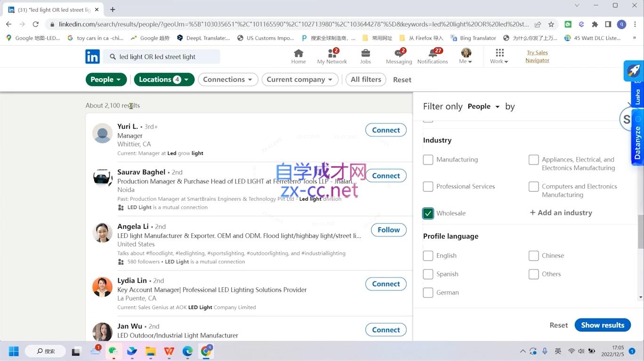Click Show results to apply filters
The height and width of the screenshot is (361, 644).
click(603, 325)
